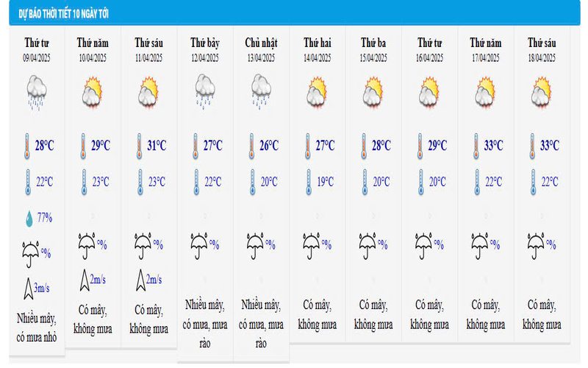Click the 'Dự báo thời tiết 10 ngày tới' header
The width and height of the screenshot is (588, 368).
click(x=66, y=15)
